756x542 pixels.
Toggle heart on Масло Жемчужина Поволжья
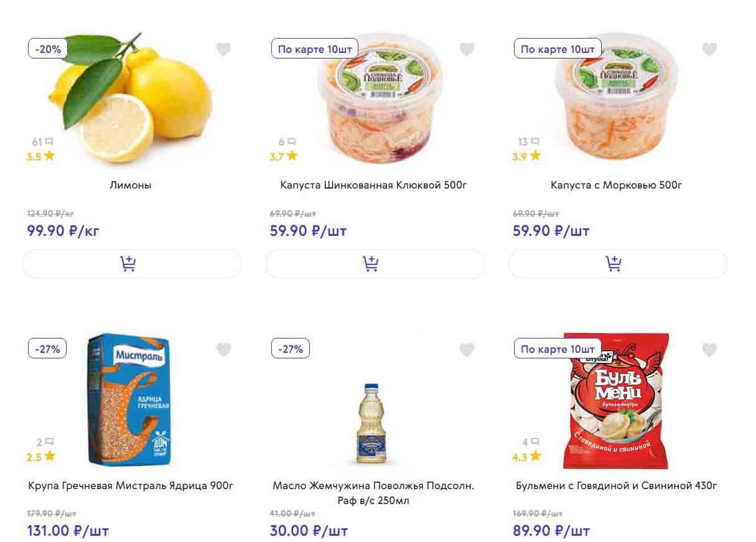[467, 350]
